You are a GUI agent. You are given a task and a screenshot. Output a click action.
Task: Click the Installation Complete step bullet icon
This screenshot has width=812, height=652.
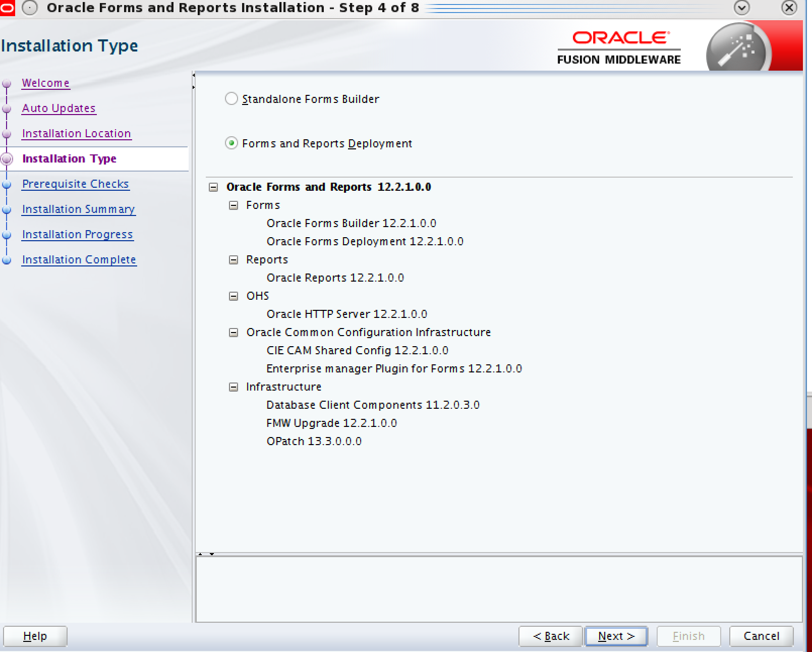(x=7, y=260)
